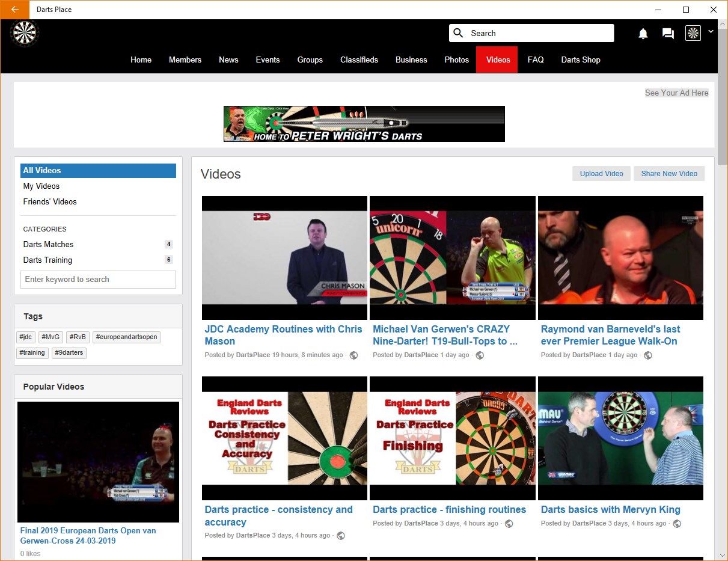Image resolution: width=728 pixels, height=561 pixels.
Task: Open the Classifieds page
Action: [x=359, y=60]
